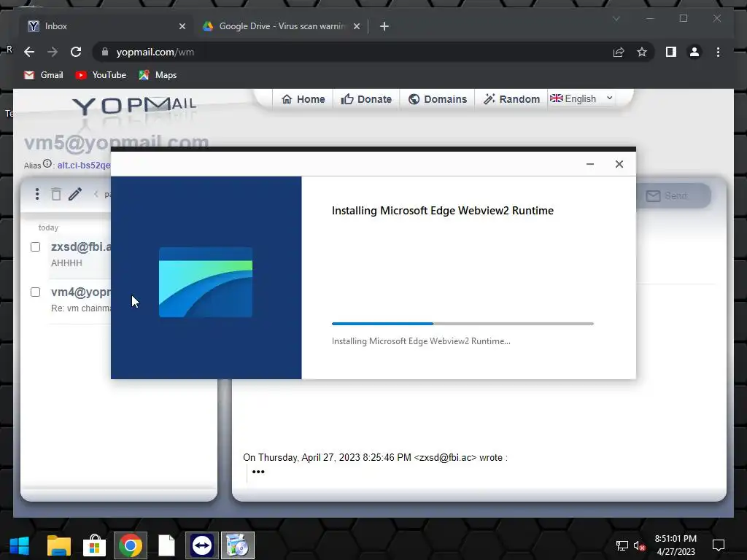Click the installer progress bar
The height and width of the screenshot is (560, 747).
point(462,324)
